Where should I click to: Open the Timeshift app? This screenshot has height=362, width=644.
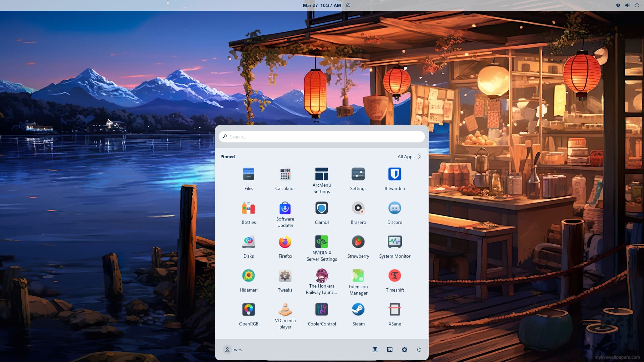[x=394, y=281]
